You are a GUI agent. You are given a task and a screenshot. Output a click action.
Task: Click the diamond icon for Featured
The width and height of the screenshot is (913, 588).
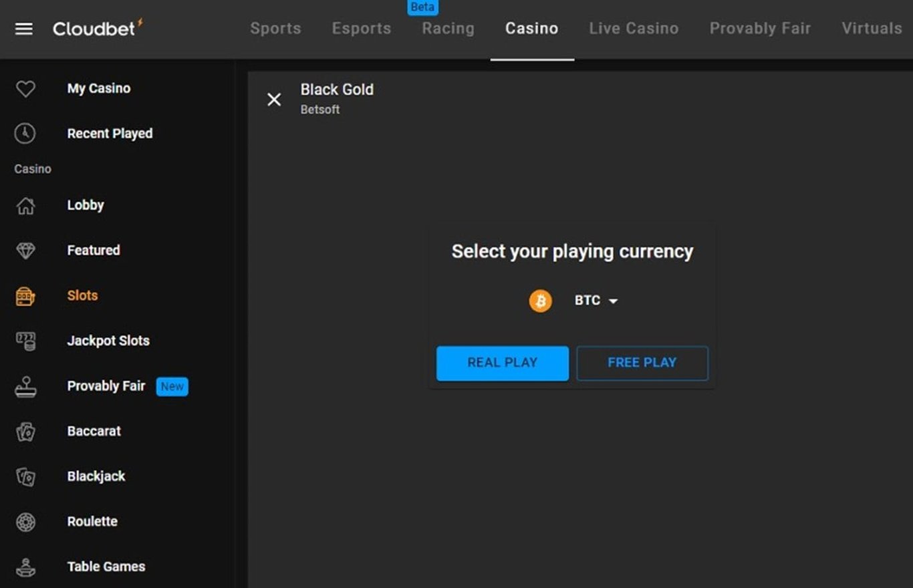pyautogui.click(x=25, y=251)
